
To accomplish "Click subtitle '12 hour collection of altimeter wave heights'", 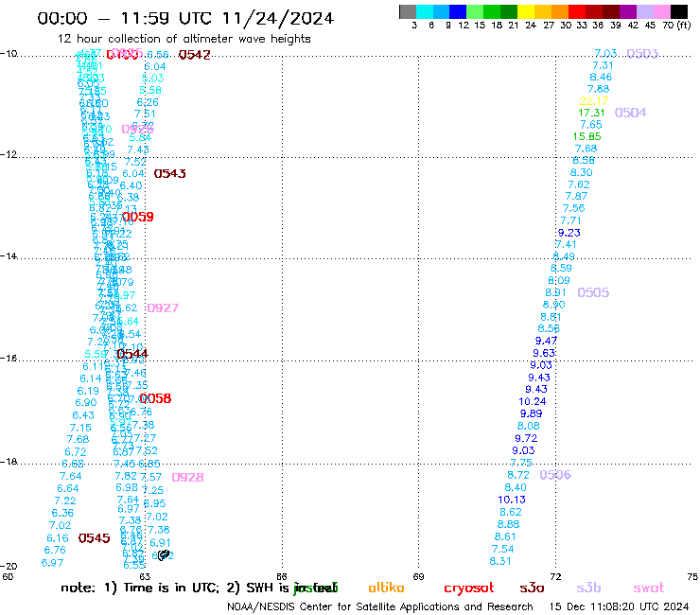I will coord(184,39).
